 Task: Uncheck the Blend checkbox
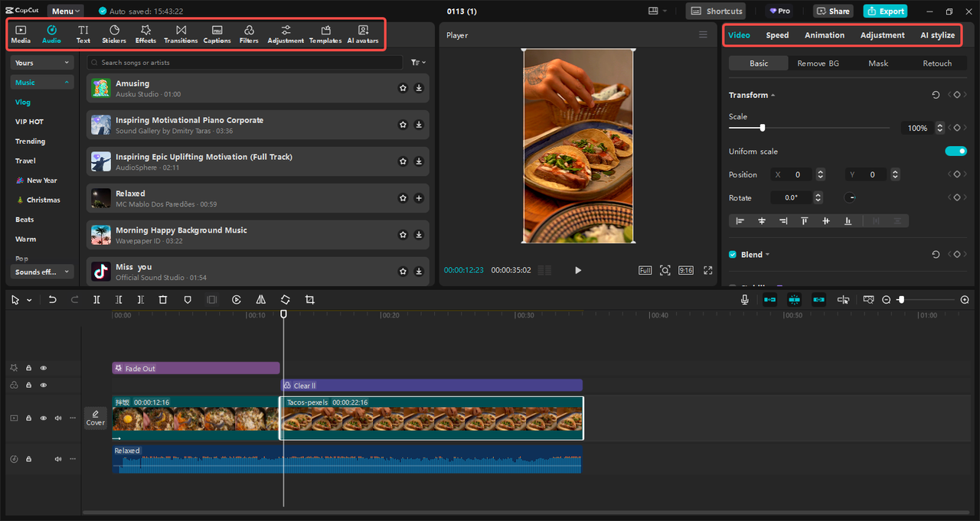(733, 255)
